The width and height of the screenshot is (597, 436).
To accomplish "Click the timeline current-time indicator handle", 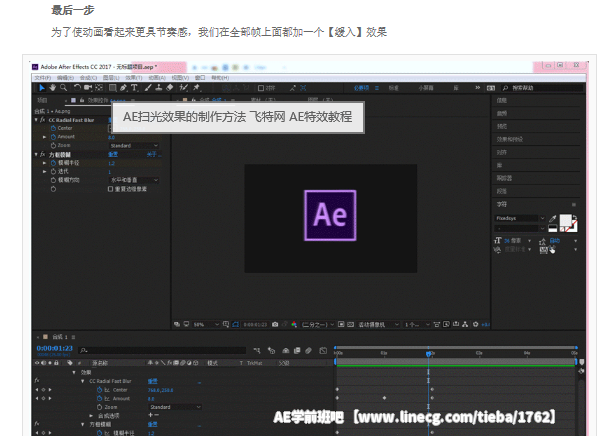I will coord(428,354).
